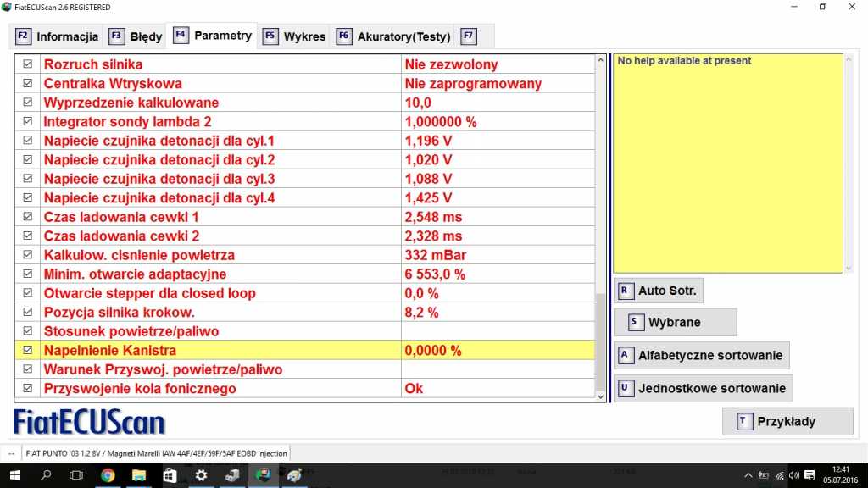Toggle Czas ladowania cewki 1 checkbox
Viewport: 868px width, 488px height.
[x=28, y=217]
